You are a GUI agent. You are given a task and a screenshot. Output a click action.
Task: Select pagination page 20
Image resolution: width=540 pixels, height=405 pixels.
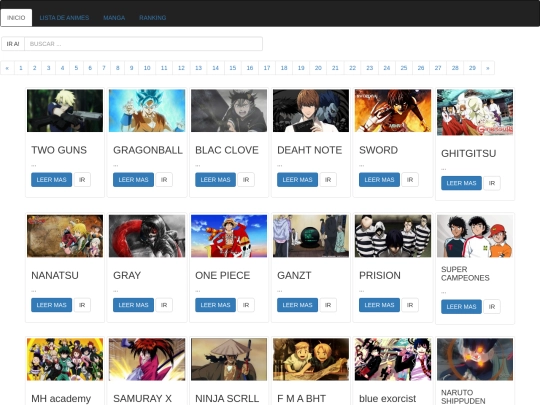coord(318,68)
